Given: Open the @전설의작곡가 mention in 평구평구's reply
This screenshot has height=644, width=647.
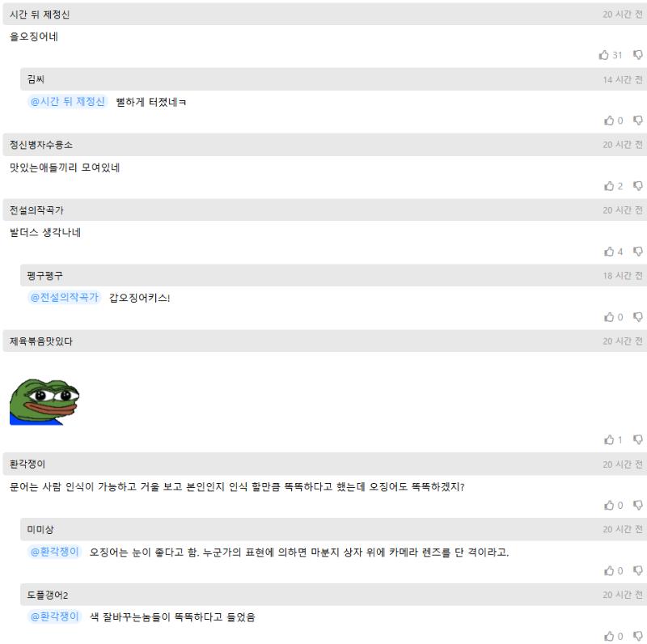Looking at the screenshot, I should coord(65,297).
